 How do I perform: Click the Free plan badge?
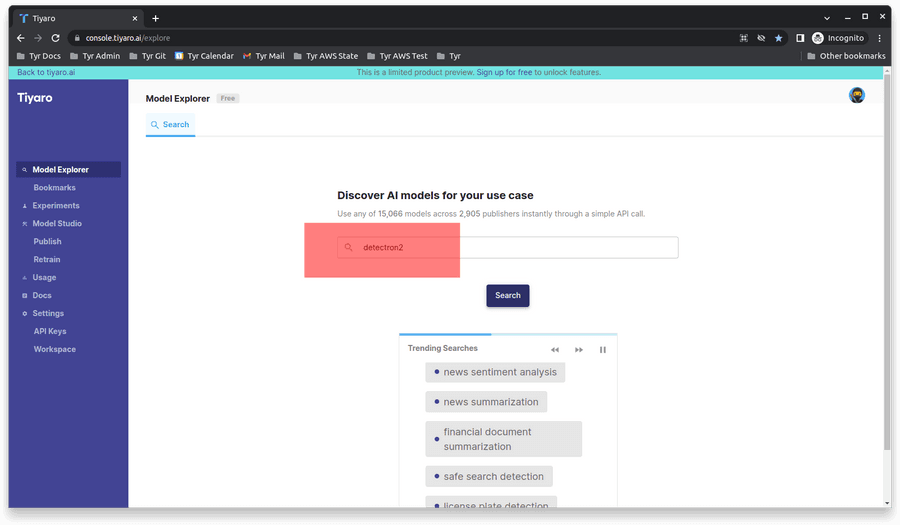pyautogui.click(x=228, y=98)
